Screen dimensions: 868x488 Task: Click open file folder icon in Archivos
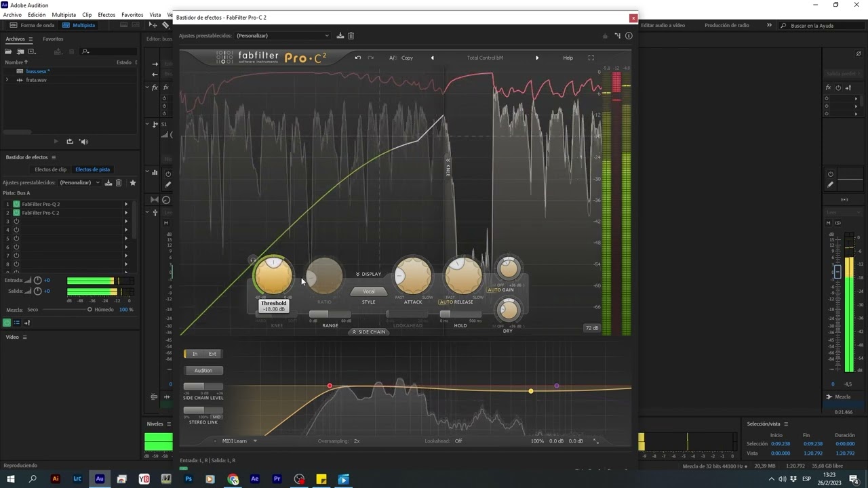point(9,52)
